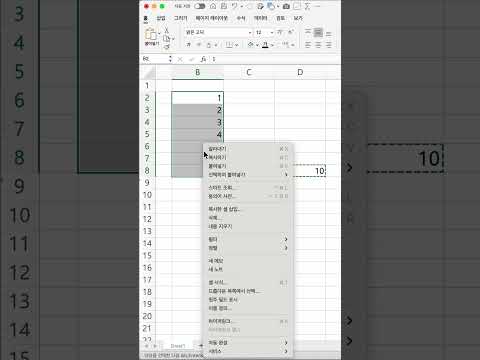Viewport: 480px width, 360px height.
Task: Click the Fill Color bucket icon
Action: pos(251,44)
